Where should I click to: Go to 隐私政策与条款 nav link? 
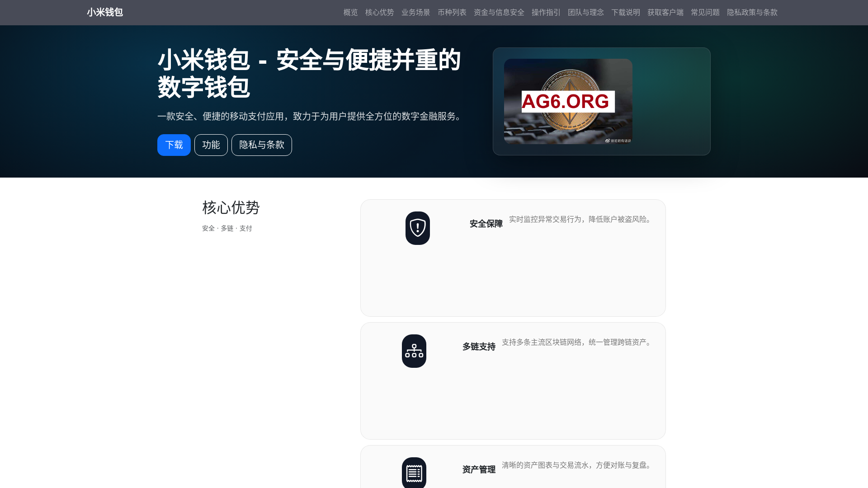tap(752, 12)
